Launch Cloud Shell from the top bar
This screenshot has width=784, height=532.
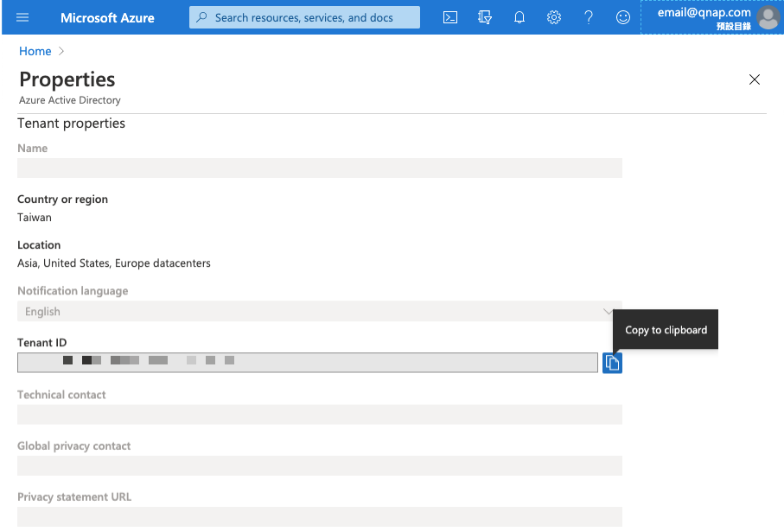click(x=450, y=17)
